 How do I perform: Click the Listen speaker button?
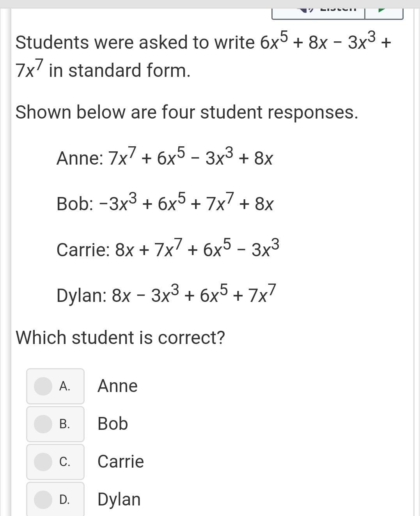(318, 12)
